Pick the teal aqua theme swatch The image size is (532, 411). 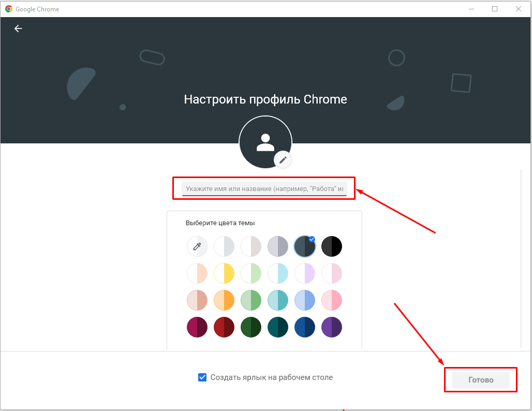278,300
